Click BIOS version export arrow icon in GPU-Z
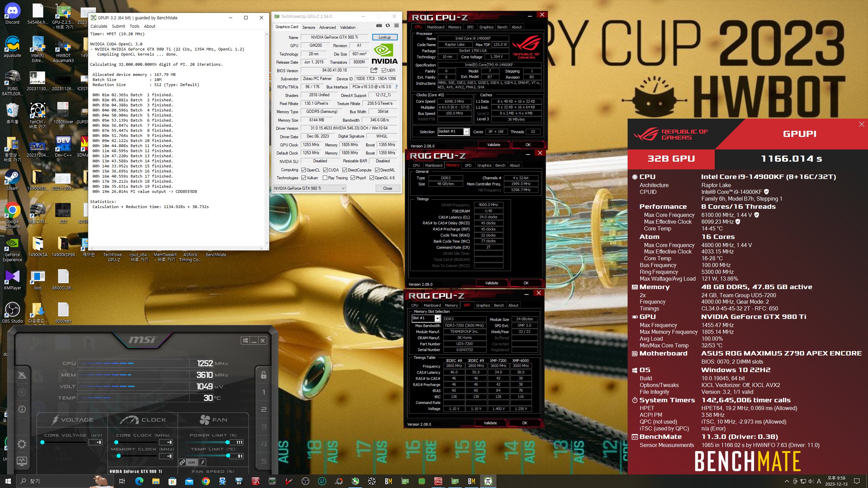Viewport: 868px width, 488px height. [x=374, y=70]
